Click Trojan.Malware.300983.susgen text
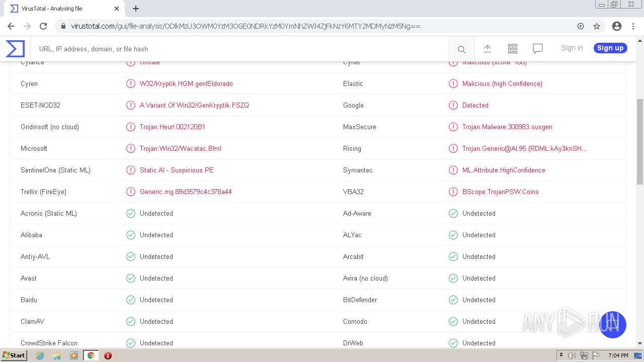 [507, 127]
